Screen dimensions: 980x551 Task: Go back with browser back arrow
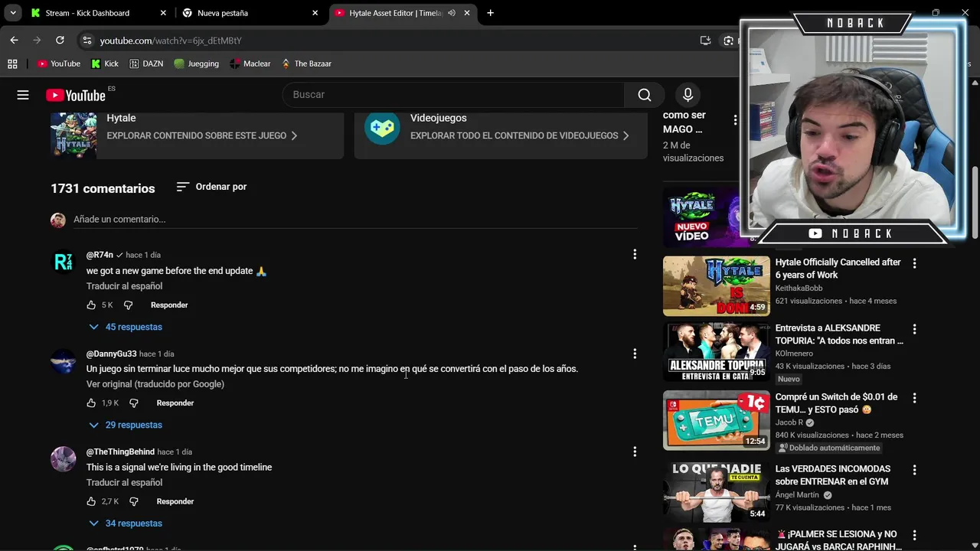click(14, 40)
